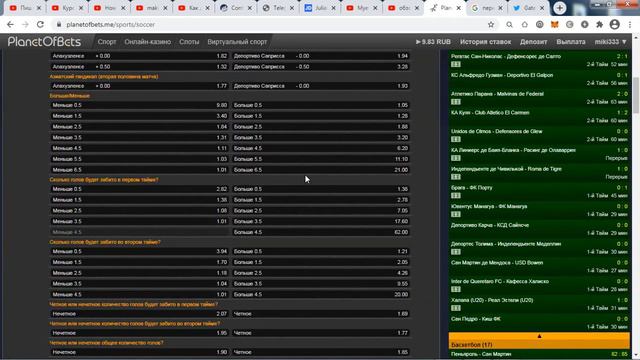Select Депортиво Саприсса -0.50 handicap at 3.28
The width and height of the screenshot is (640, 360).
321,67
